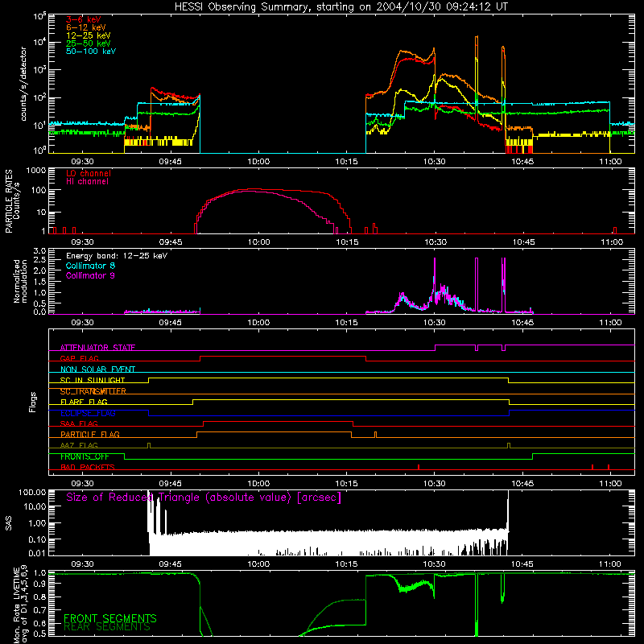Screen dimensions: 644x644
Task: Select the Collimator 9 legend label
Action: pyautogui.click(x=90, y=275)
